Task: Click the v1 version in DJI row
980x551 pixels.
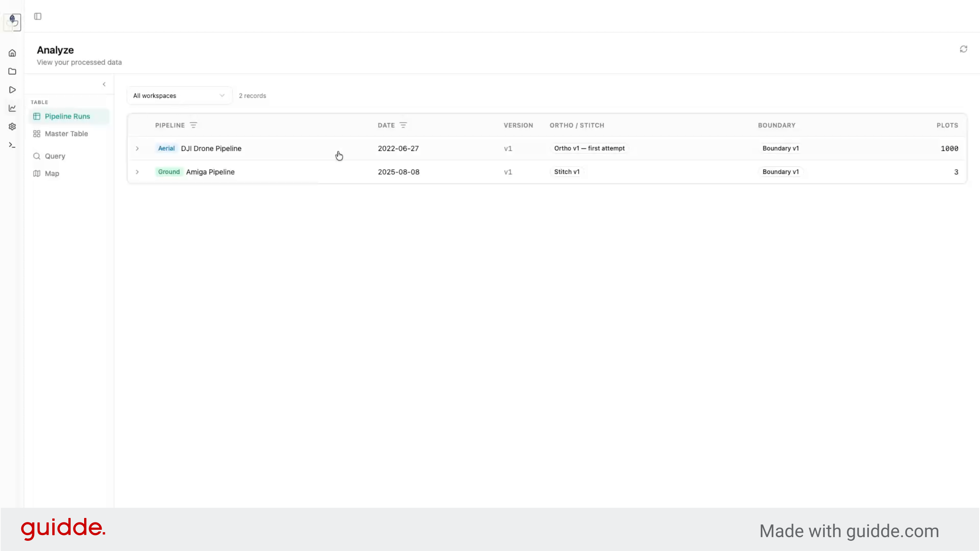Action: [508, 149]
